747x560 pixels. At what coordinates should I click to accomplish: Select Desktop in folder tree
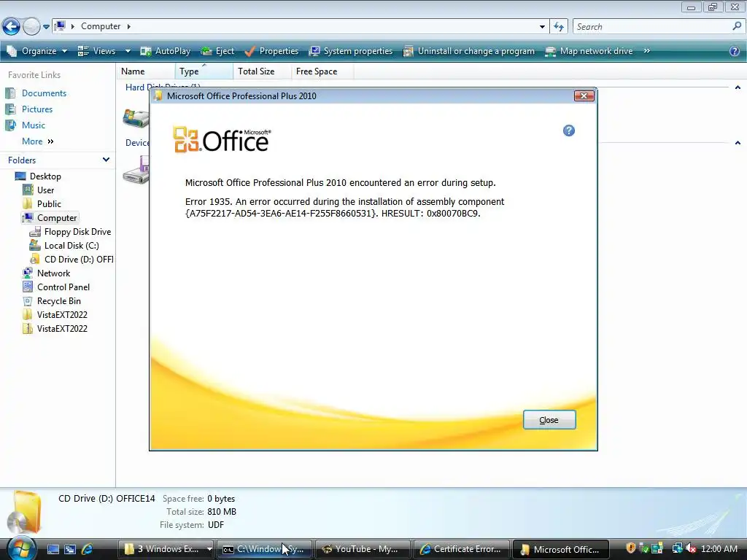pos(45,176)
